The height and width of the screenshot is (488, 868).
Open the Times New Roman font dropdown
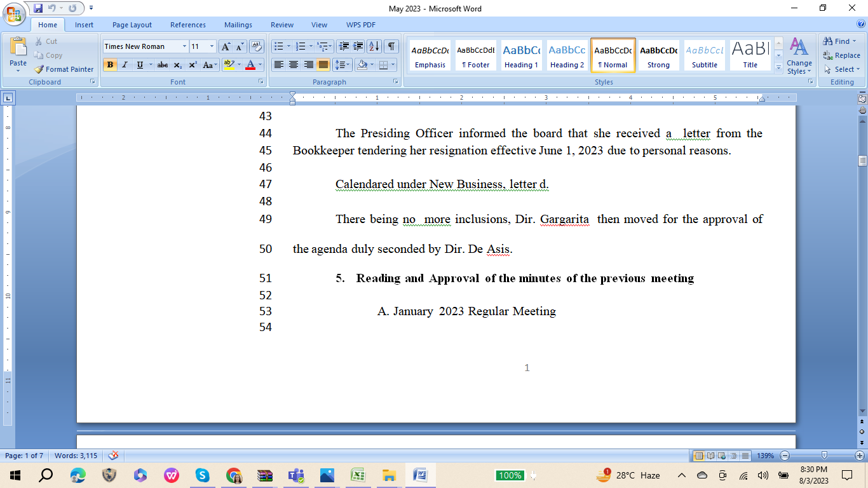click(184, 46)
